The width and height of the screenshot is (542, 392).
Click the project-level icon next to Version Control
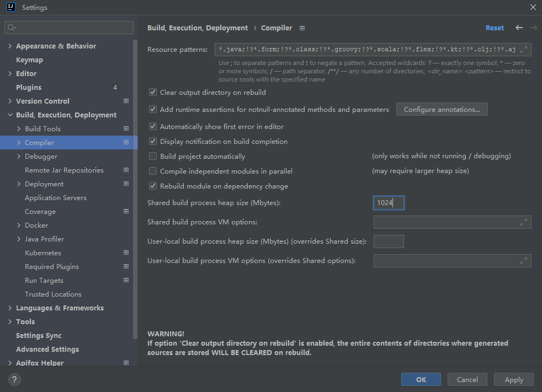pyautogui.click(x=126, y=101)
